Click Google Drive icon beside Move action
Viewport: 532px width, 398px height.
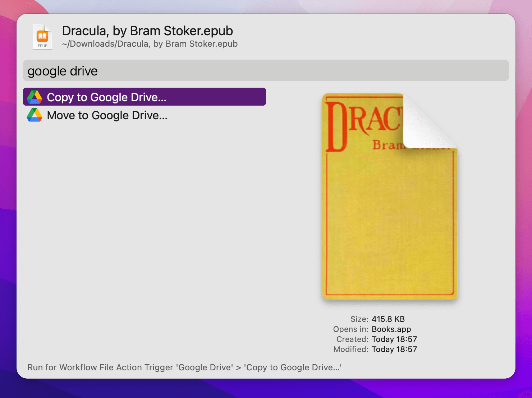click(x=35, y=115)
